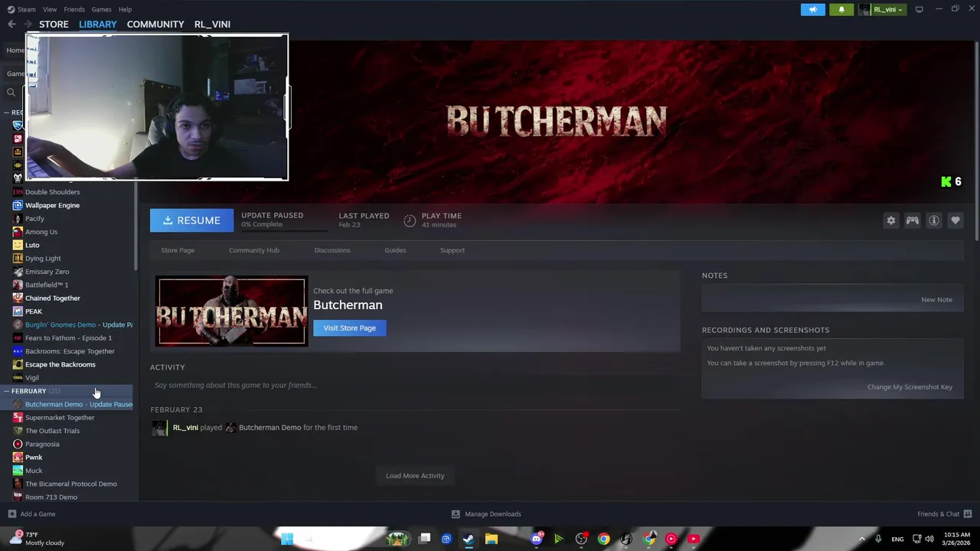Select Escape the Backrooms in the library
Viewport: 980px width, 551px height.
[60, 365]
